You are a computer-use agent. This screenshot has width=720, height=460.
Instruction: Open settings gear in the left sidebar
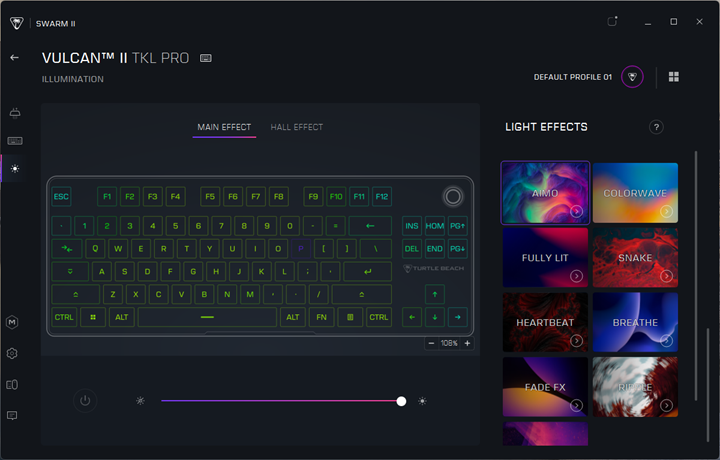13,353
